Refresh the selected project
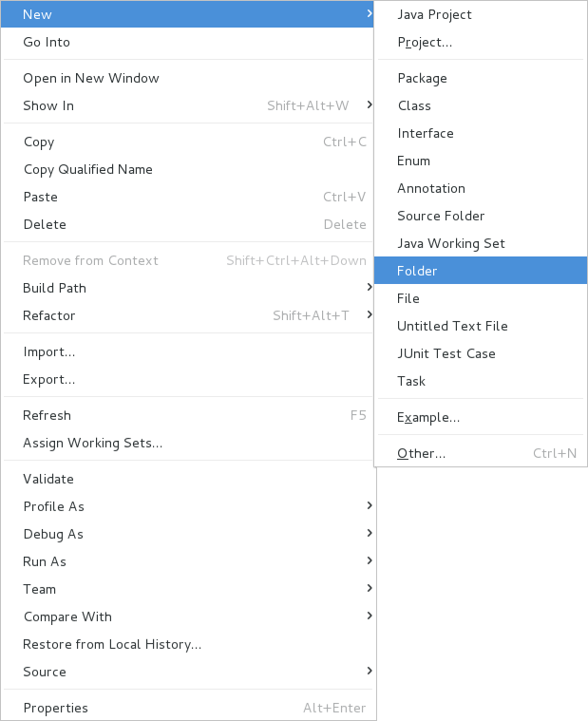The width and height of the screenshot is (588, 721). (x=187, y=415)
